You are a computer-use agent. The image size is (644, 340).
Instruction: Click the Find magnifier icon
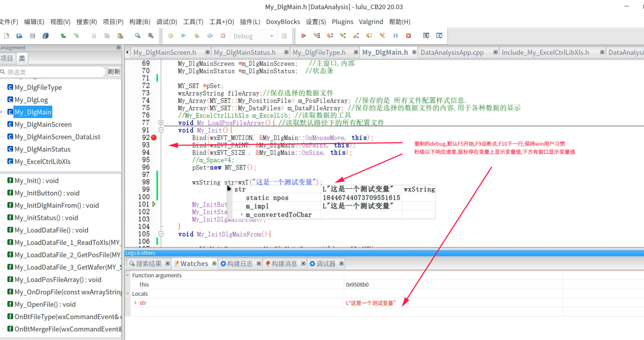[138, 36]
